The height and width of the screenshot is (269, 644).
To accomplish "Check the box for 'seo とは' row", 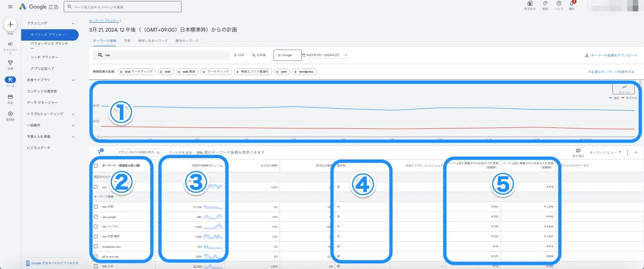I will coord(96,266).
